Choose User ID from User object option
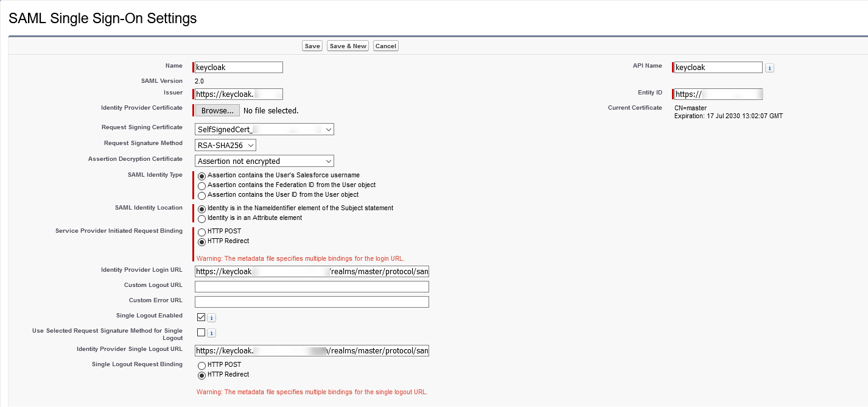This screenshot has height=407, width=868. tap(201, 196)
